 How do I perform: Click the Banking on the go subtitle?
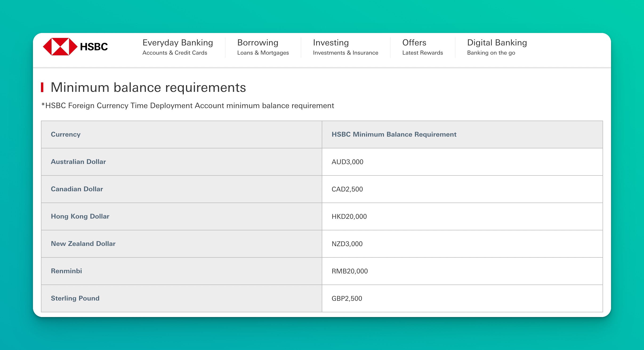(x=491, y=53)
